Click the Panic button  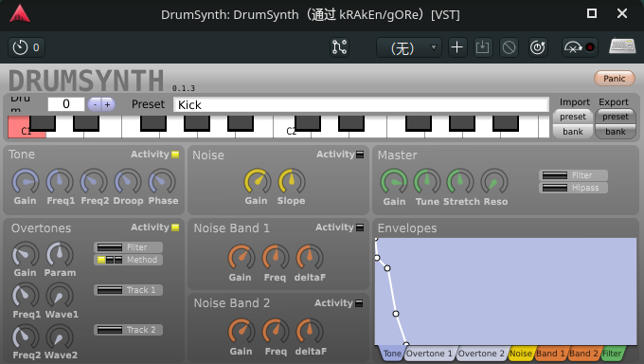tap(615, 78)
